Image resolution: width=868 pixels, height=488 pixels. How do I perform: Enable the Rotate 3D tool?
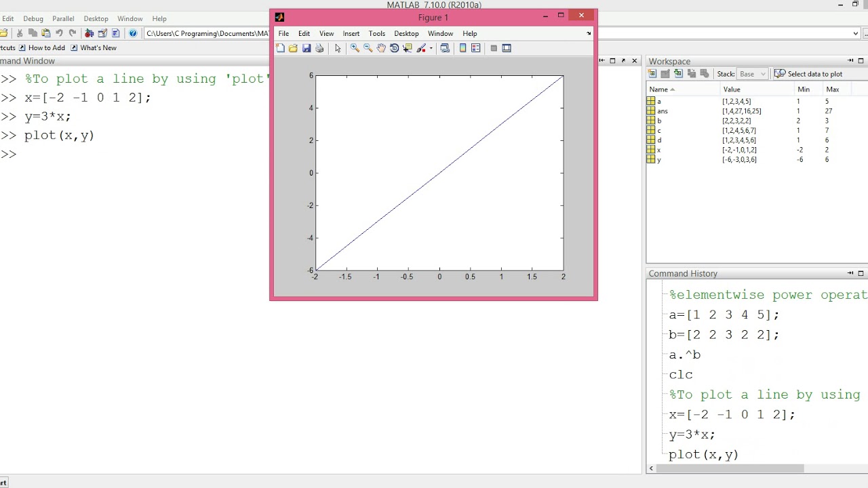[394, 48]
